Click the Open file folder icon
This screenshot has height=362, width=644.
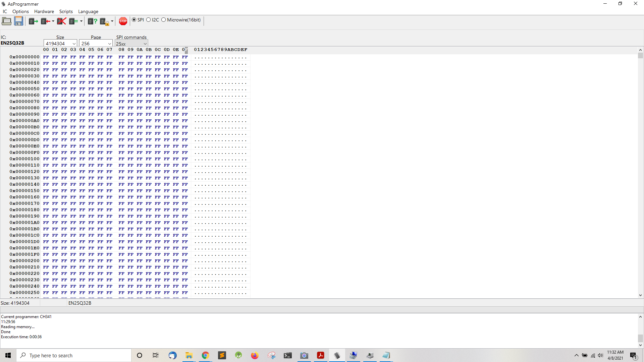pos(6,21)
